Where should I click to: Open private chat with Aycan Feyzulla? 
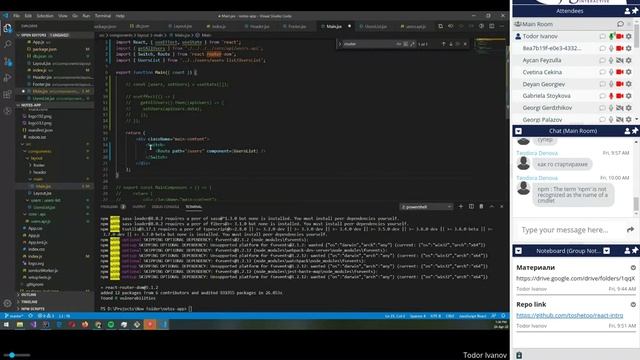[x=602, y=60]
